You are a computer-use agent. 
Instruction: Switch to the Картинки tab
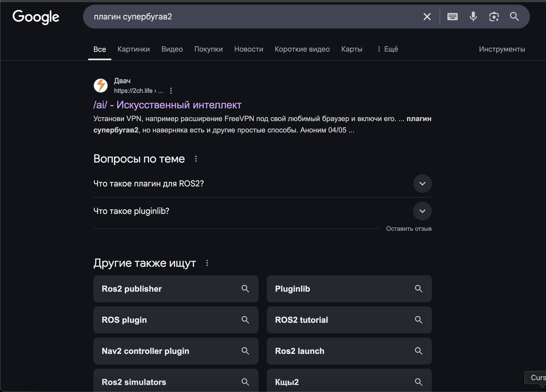tap(133, 49)
